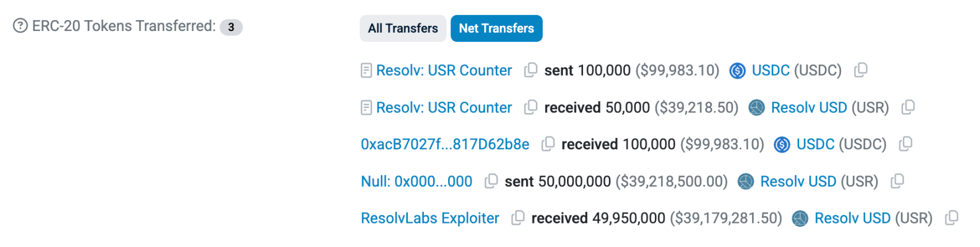Select the Net Transfers tab
Screen dimensions: 980x247
pos(496,28)
